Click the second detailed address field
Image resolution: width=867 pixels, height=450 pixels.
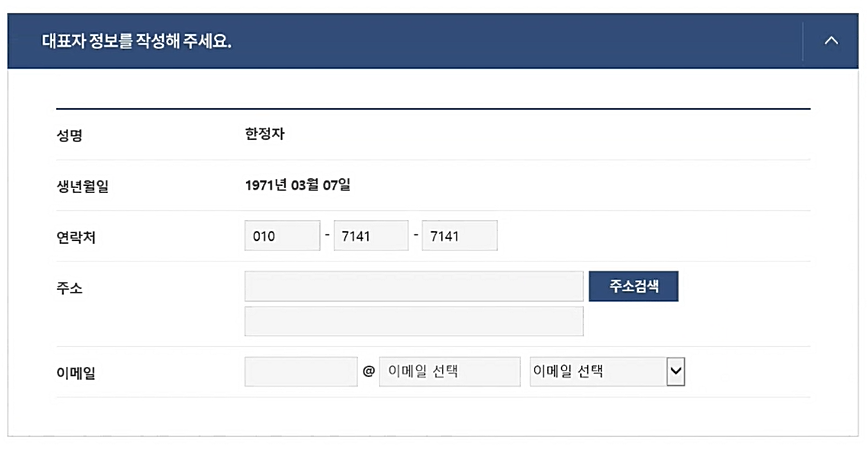point(414,320)
